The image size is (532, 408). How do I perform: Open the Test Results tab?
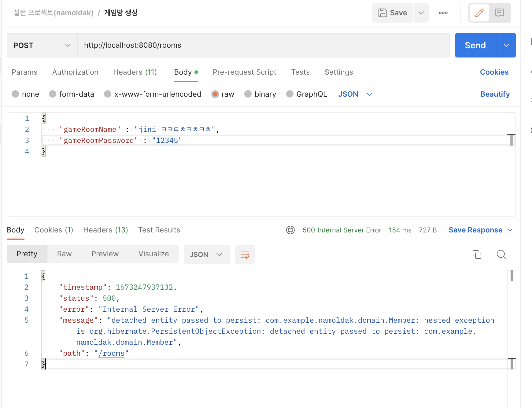pyautogui.click(x=159, y=230)
